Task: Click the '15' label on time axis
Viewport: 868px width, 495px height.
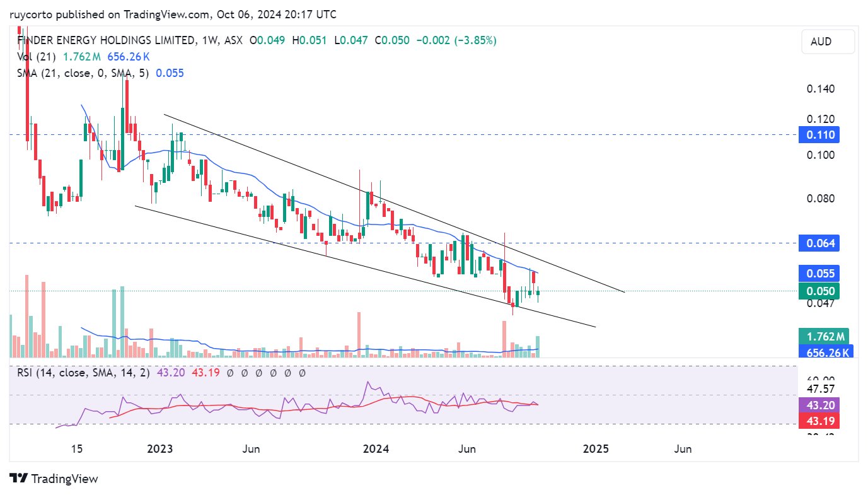Action: pos(77,449)
